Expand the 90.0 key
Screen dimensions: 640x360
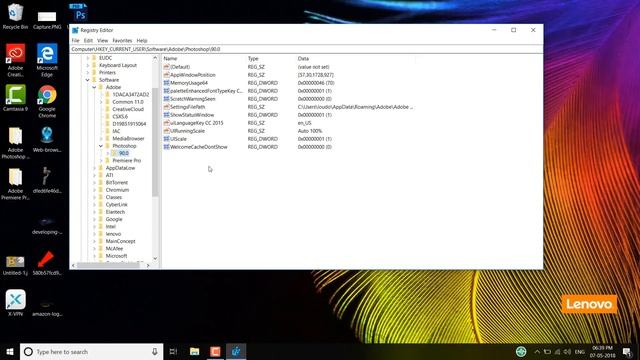(x=108, y=153)
